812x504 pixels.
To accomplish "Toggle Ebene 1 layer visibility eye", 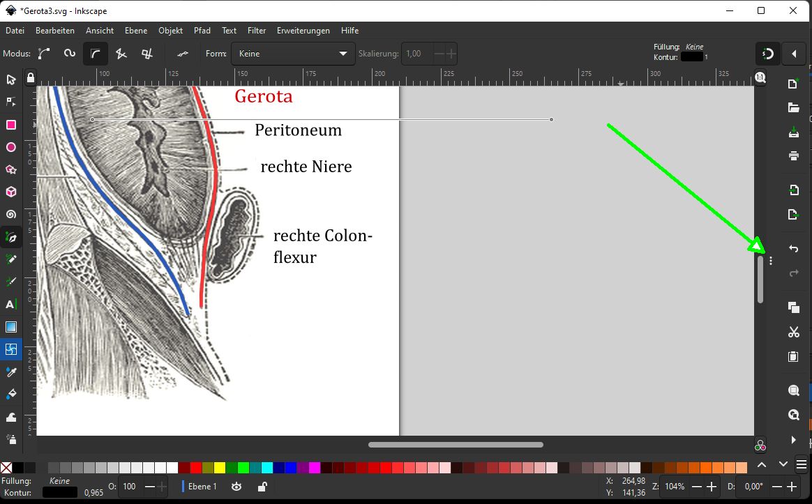I will point(236,487).
